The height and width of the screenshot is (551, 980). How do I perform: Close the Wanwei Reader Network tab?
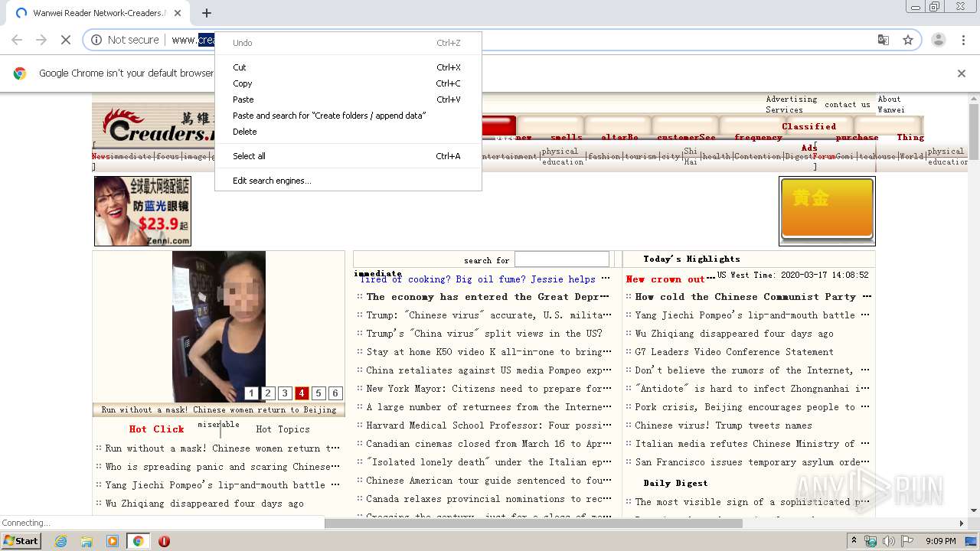(x=178, y=13)
